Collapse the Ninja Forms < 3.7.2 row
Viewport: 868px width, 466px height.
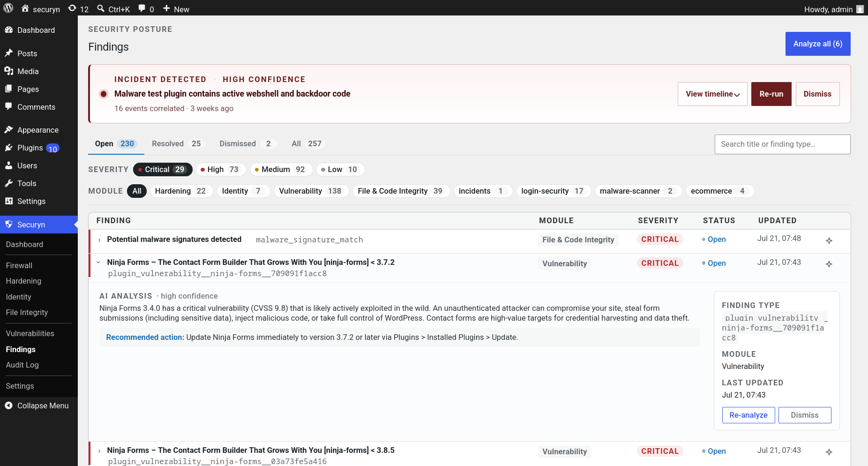pyautogui.click(x=98, y=263)
